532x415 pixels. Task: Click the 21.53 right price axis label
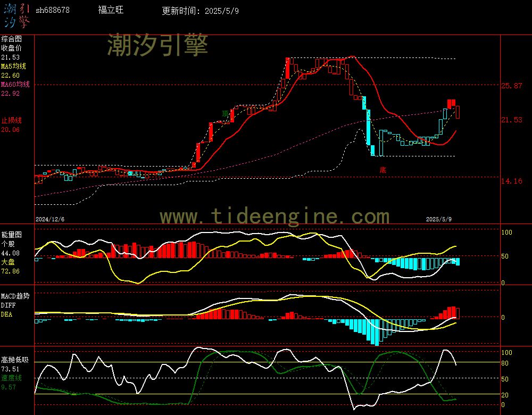512,120
